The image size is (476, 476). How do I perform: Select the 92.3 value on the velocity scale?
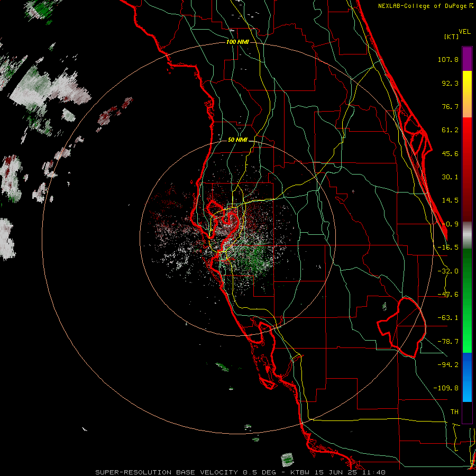click(450, 83)
